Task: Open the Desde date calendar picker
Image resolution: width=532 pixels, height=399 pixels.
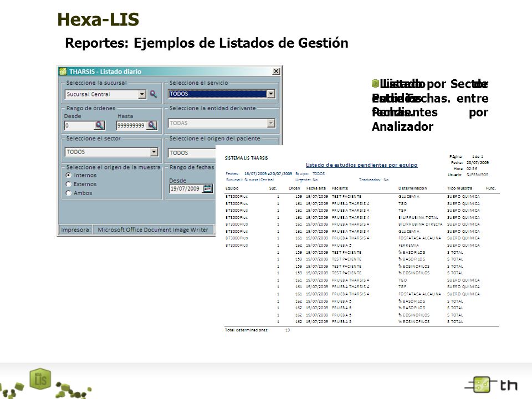Action: click(x=207, y=188)
